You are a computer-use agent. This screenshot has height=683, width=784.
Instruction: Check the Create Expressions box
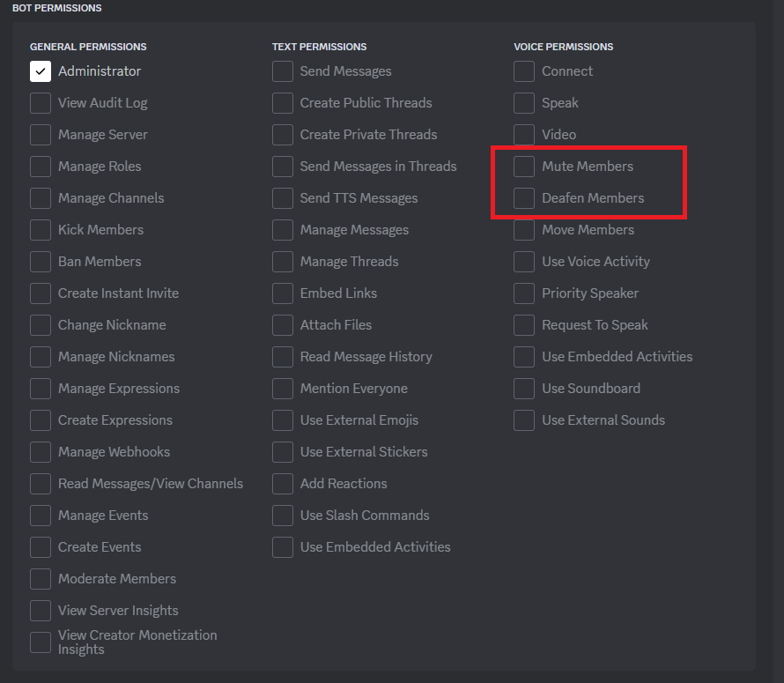[x=41, y=420]
